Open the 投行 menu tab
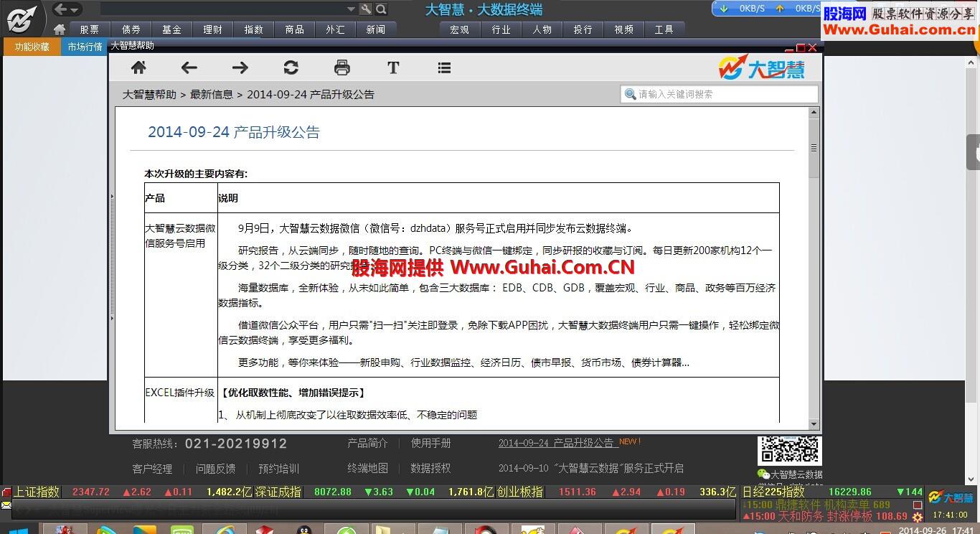Image resolution: width=980 pixels, height=534 pixels. (x=583, y=29)
